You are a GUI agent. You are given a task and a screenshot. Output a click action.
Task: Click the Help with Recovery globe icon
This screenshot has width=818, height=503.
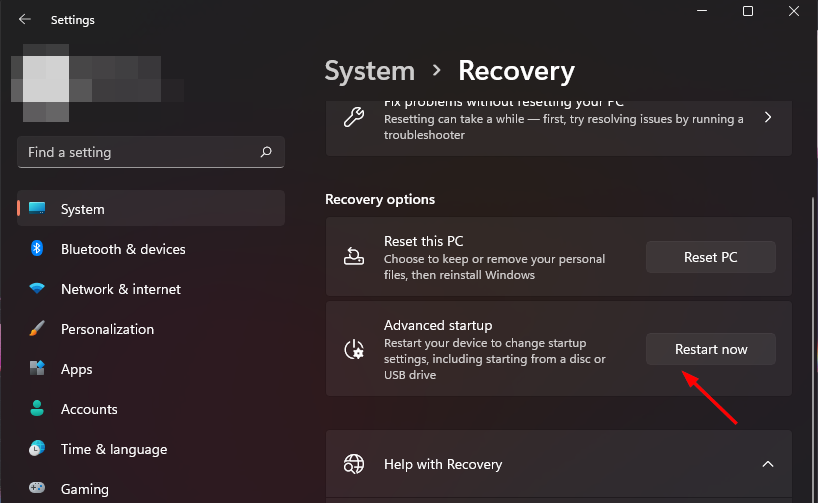(354, 464)
